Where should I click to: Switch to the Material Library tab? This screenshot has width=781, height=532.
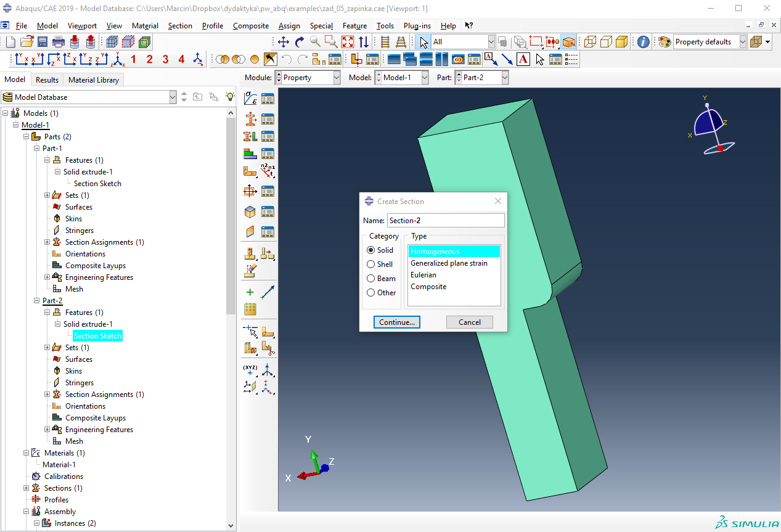(x=94, y=80)
